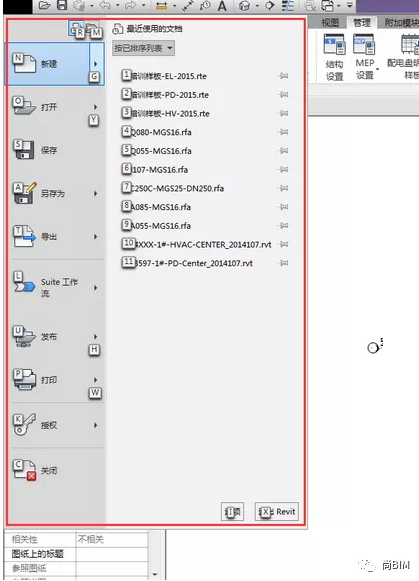Pin Q055-MGS16.rfa to the list
The width and height of the screenshot is (419, 581).
[x=283, y=151]
